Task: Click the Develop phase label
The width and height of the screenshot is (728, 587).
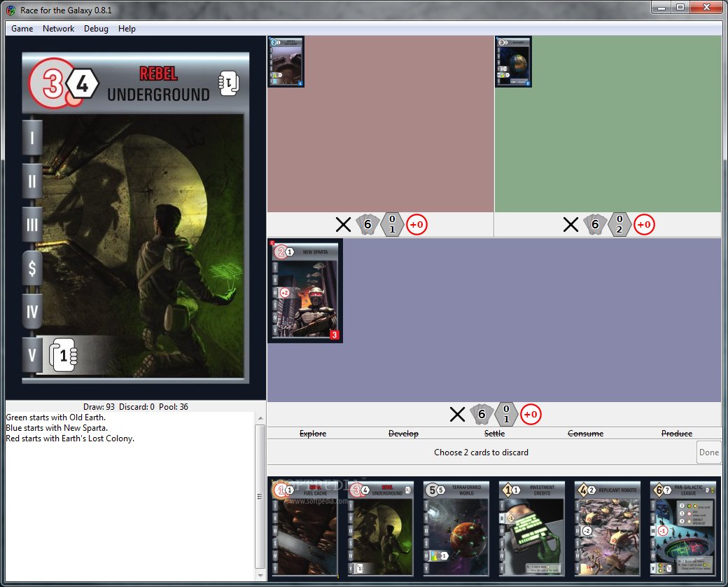Action: point(403,433)
